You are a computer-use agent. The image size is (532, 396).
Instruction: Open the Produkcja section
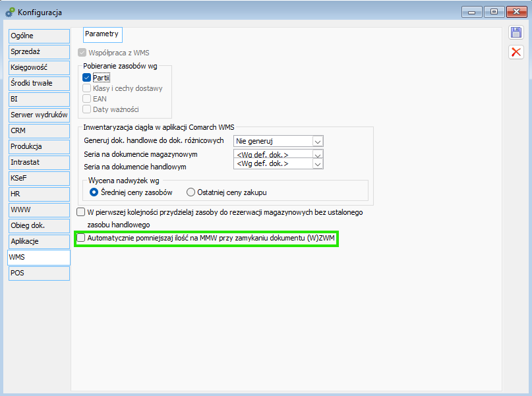point(39,147)
